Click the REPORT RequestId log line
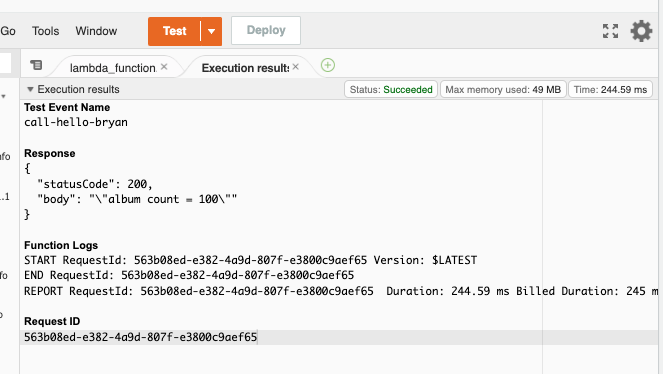This screenshot has height=374, width=663. point(341,291)
